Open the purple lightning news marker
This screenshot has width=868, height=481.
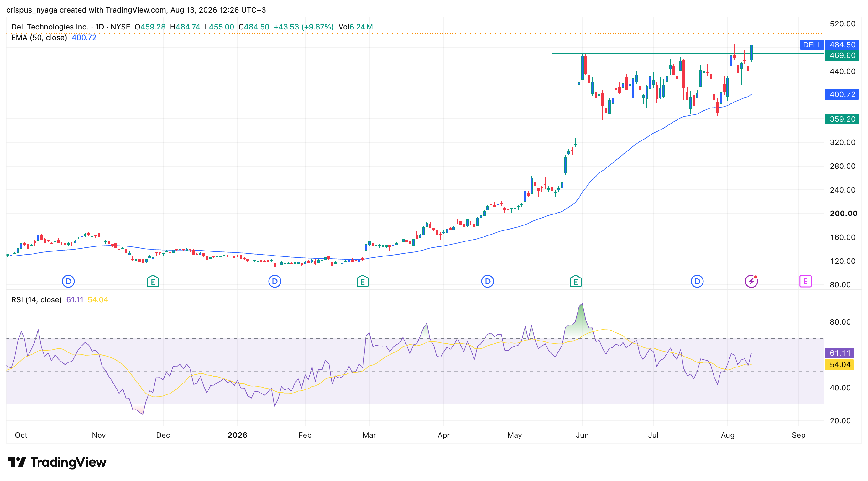[x=751, y=281]
